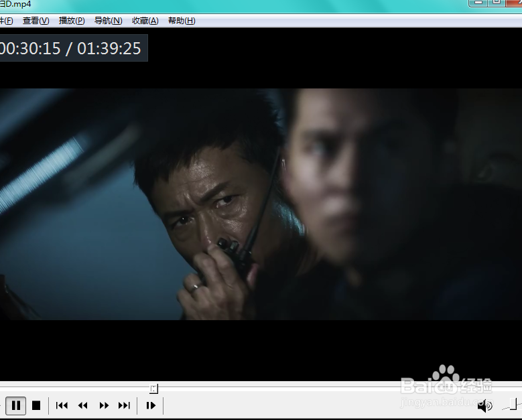Adjust the volume slider handle

[x=514, y=405]
